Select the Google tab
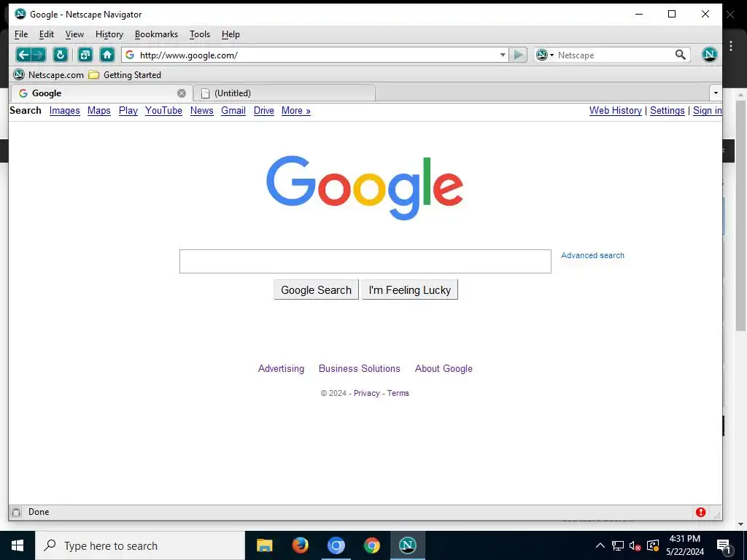The width and height of the screenshot is (747, 560). (101, 93)
